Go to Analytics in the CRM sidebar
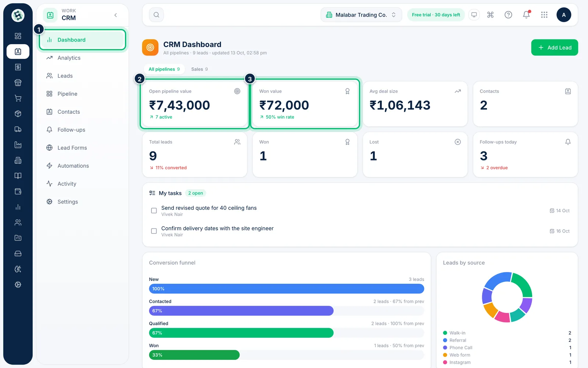 click(x=83, y=58)
